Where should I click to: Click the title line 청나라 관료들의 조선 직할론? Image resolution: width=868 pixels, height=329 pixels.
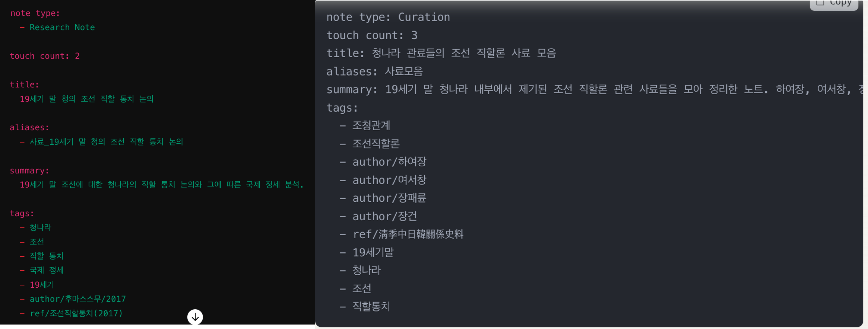click(441, 53)
